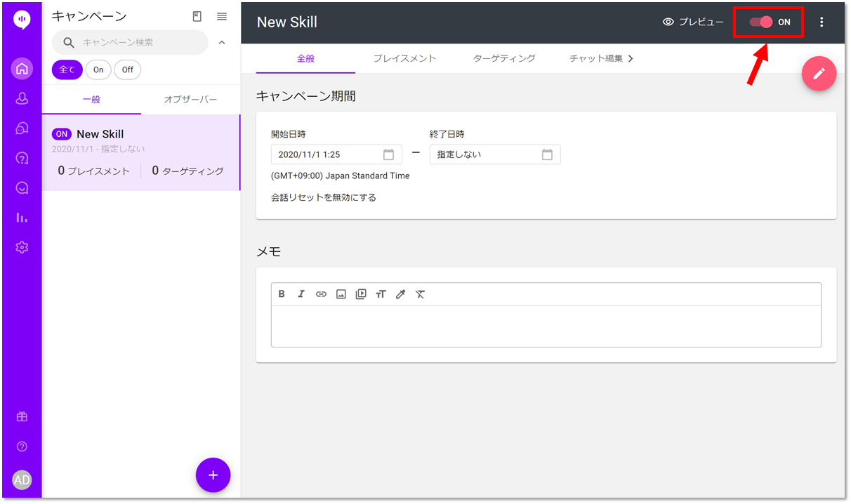Click the ON badge on New Skill
This screenshot has width=851, height=504.
62,134
